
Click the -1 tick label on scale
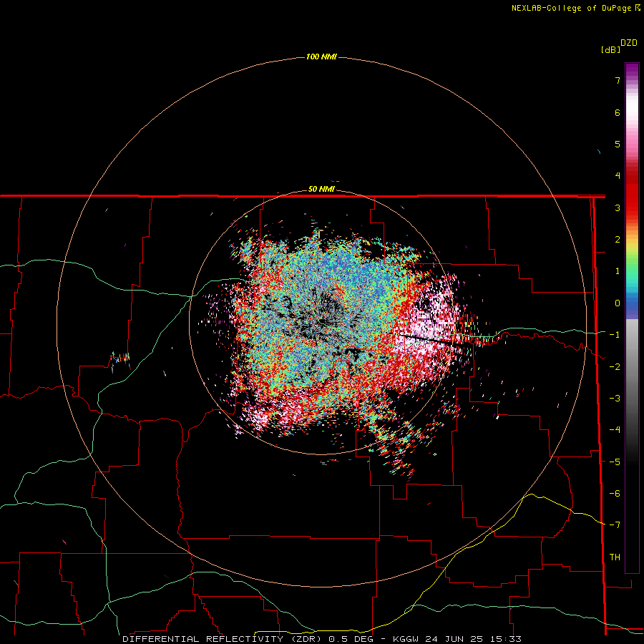tap(615, 335)
